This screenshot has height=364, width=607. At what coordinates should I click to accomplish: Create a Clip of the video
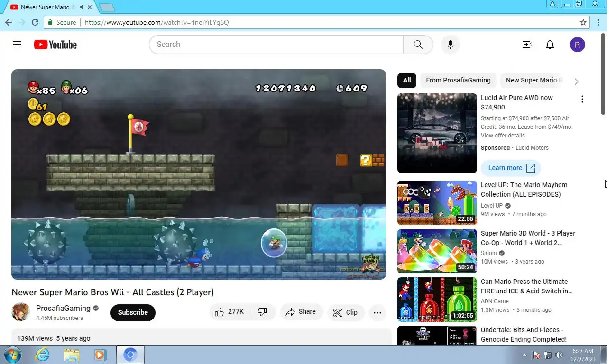346,312
